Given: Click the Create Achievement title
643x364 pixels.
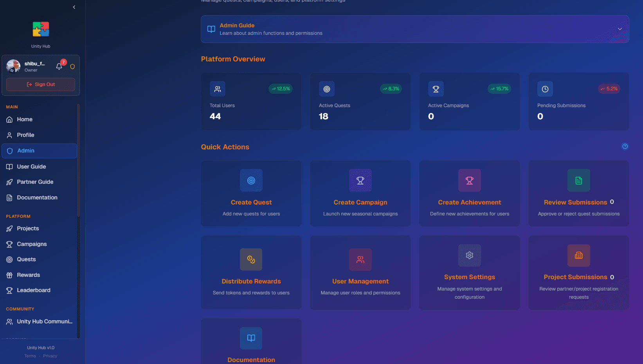Looking at the screenshot, I should click(470, 203).
